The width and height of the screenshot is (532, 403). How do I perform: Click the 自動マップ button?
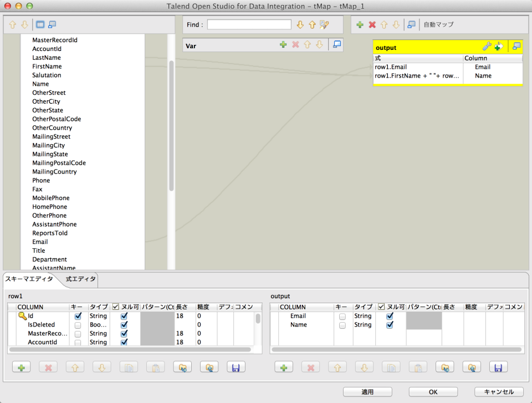(438, 25)
